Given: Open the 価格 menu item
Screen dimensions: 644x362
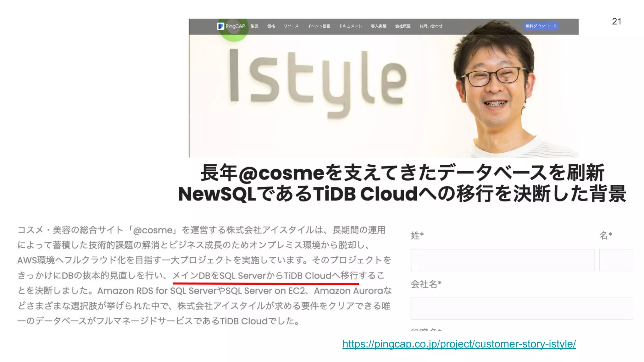Looking at the screenshot, I should 271,26.
